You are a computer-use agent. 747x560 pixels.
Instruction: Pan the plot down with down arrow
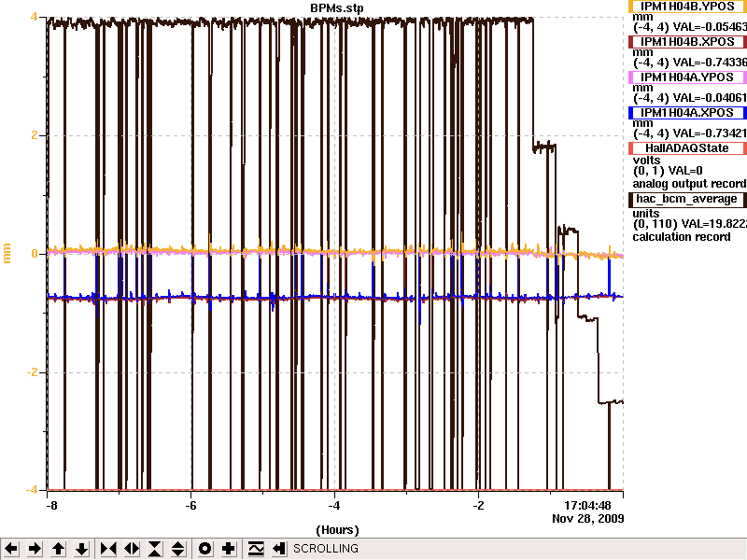tap(81, 549)
